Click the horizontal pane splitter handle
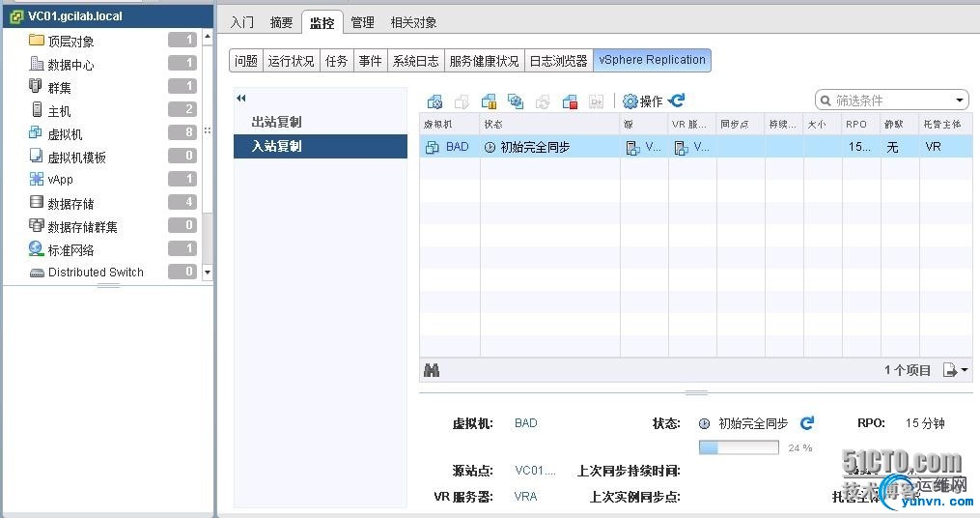The image size is (980, 518). coord(695,393)
